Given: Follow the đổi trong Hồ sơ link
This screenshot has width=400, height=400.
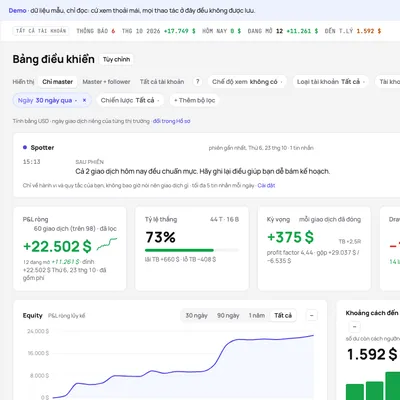Looking at the screenshot, I should tap(171, 121).
